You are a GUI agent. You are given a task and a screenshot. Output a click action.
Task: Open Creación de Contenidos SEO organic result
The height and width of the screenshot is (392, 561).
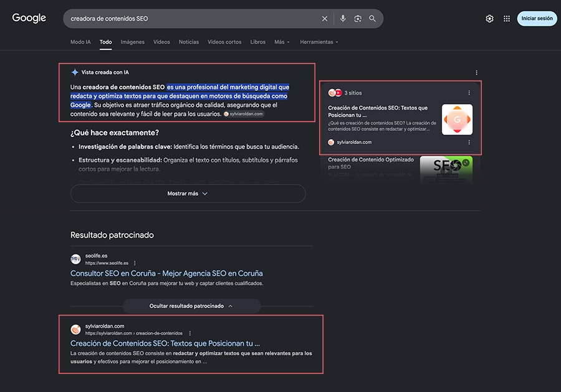165,343
